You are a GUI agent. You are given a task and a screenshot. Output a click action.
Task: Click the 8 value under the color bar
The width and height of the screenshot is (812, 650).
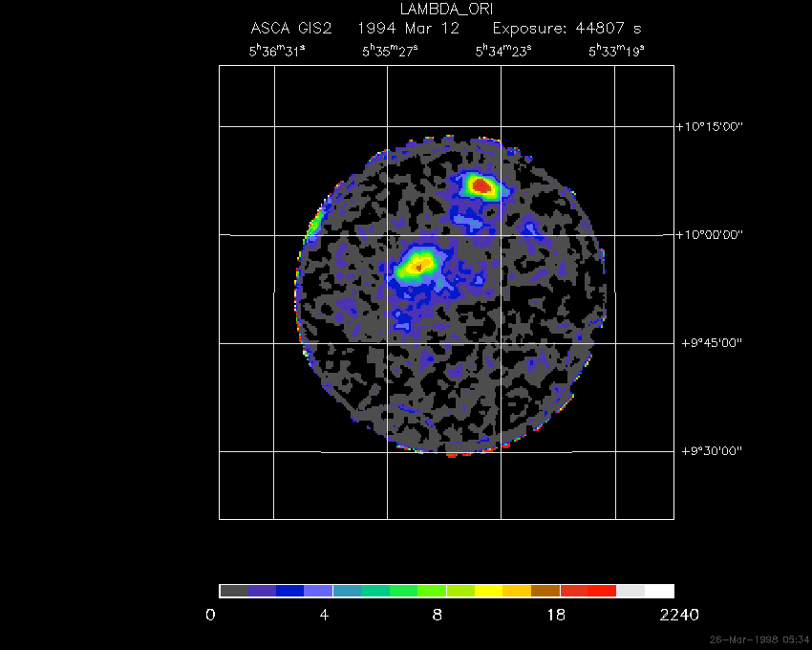pos(438,616)
